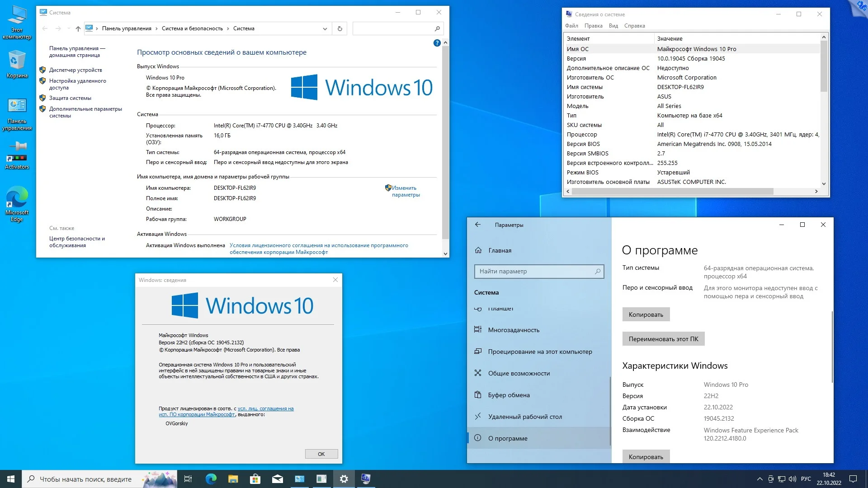Click the Диспетчер устройств link
The width and height of the screenshot is (868, 488).
(75, 70)
